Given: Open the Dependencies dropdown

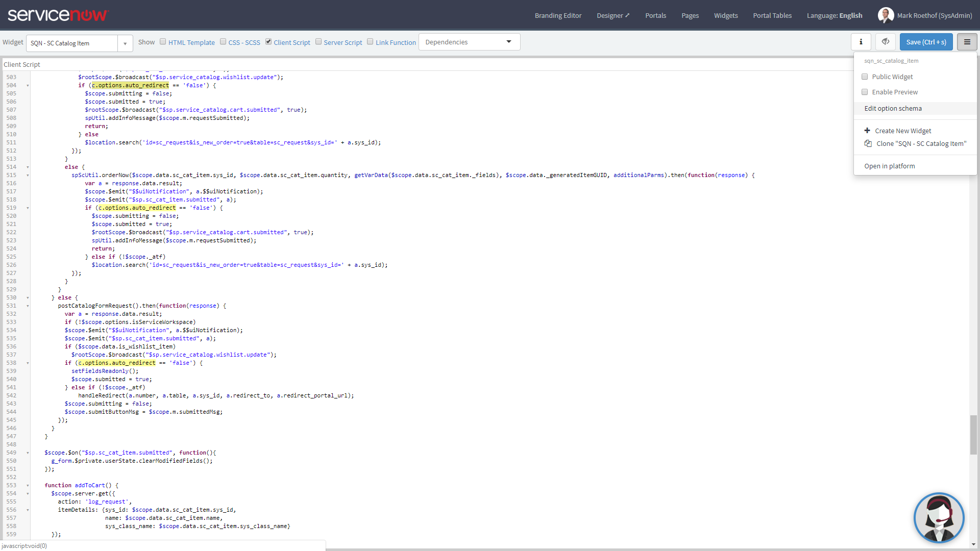Looking at the screenshot, I should pyautogui.click(x=469, y=42).
